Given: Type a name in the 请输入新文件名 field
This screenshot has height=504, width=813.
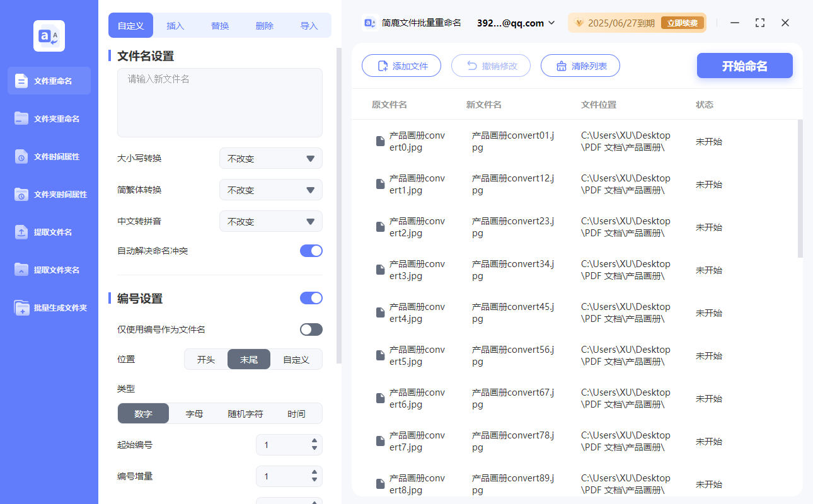Looking at the screenshot, I should point(219,101).
